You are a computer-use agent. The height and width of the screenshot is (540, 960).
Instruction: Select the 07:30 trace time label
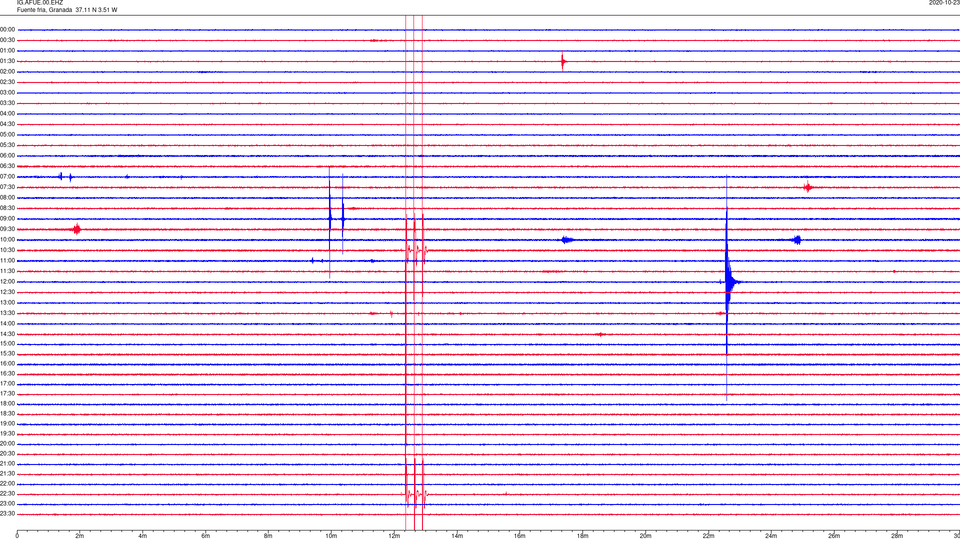[7, 187]
